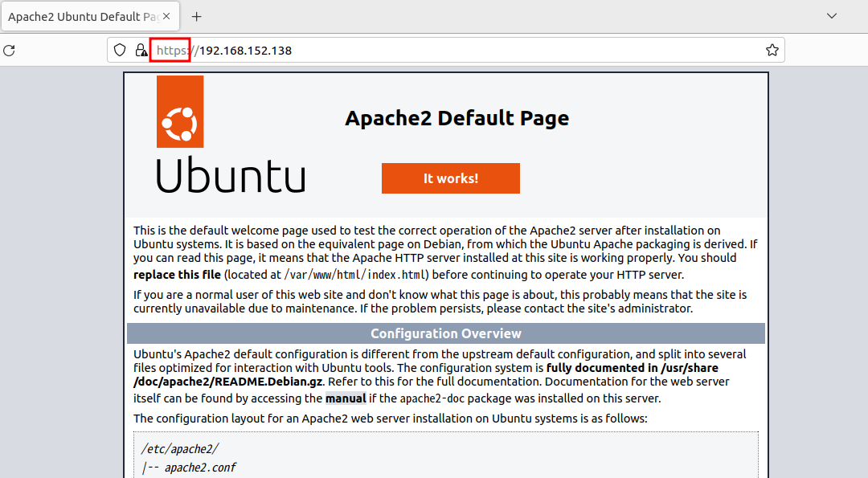Click the 'Configuration Overview' section header
The image size is (868, 478).
click(x=445, y=333)
